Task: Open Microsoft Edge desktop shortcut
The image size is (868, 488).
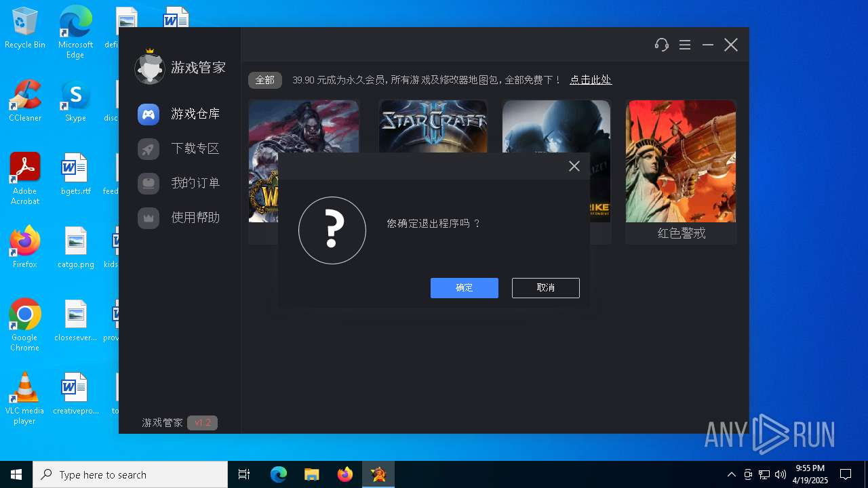Action: click(75, 33)
